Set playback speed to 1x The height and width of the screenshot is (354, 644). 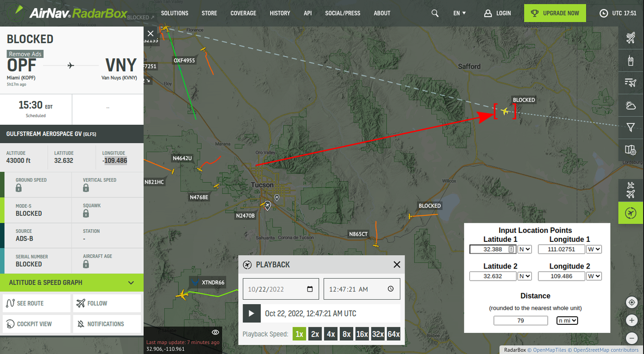(299, 334)
